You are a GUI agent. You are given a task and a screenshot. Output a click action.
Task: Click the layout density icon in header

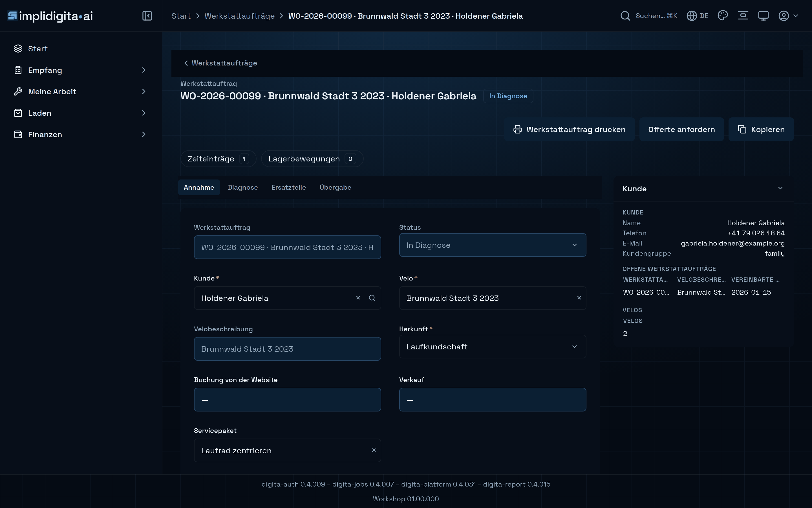743,16
